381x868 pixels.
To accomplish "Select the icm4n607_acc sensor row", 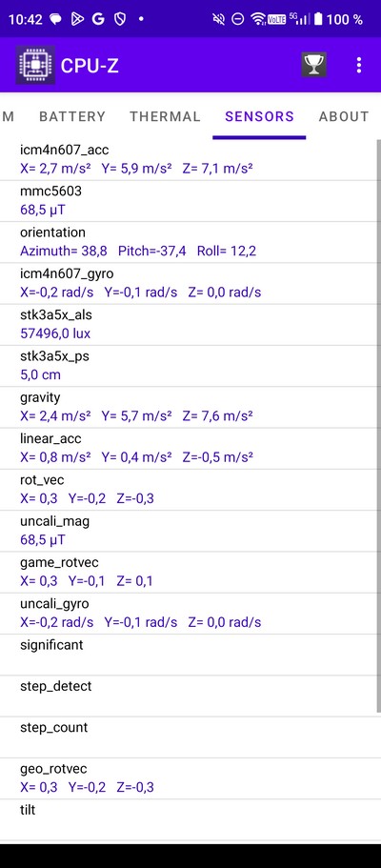I will coord(189,159).
